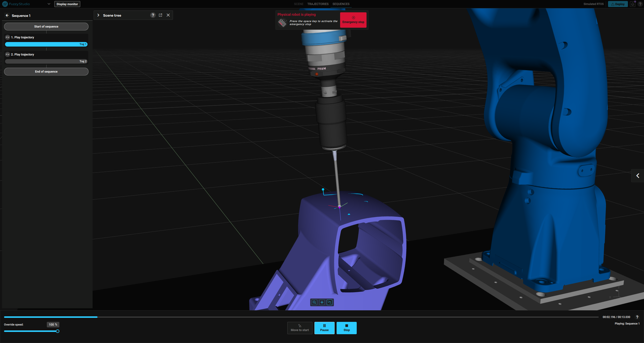Click the elapsed time 00:02.196 / 00:13.030
This screenshot has height=343, width=644.
click(x=616, y=317)
